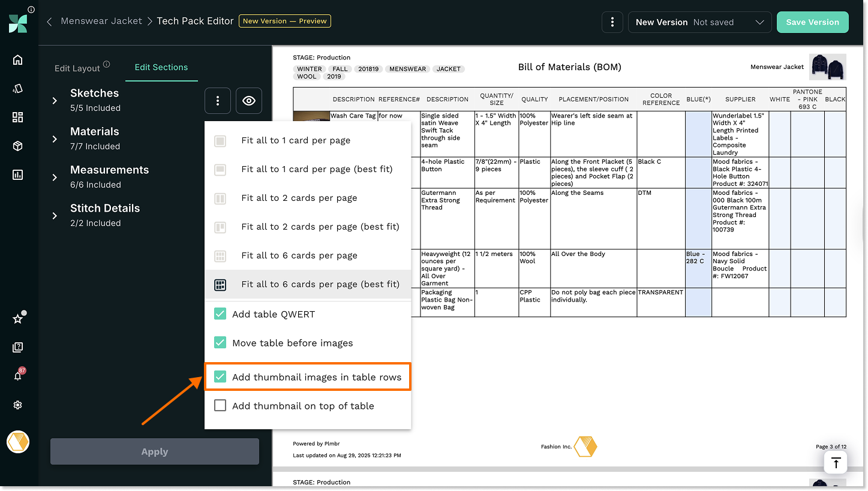Switch to the Edit Layout tab
The width and height of the screenshot is (868, 491).
[x=77, y=68]
